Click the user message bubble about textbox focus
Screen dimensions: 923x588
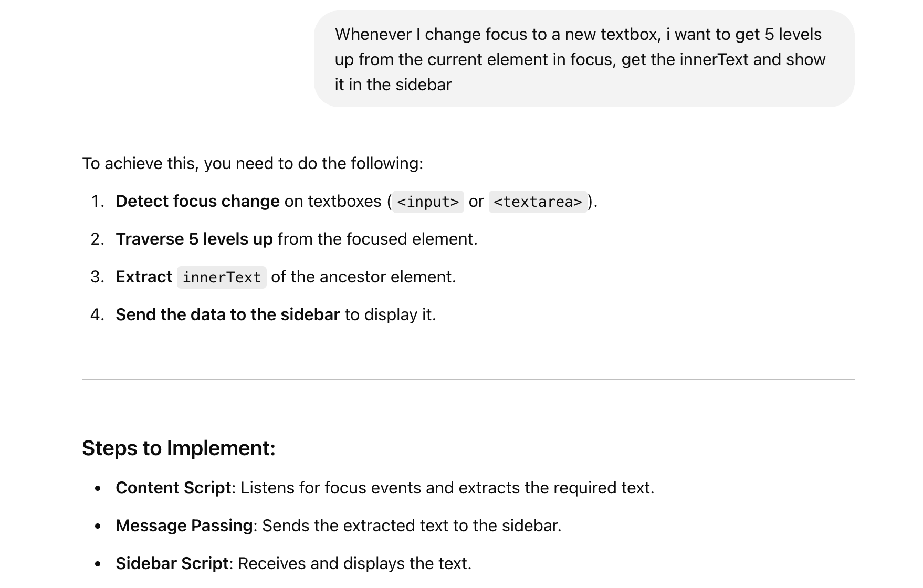[583, 59]
